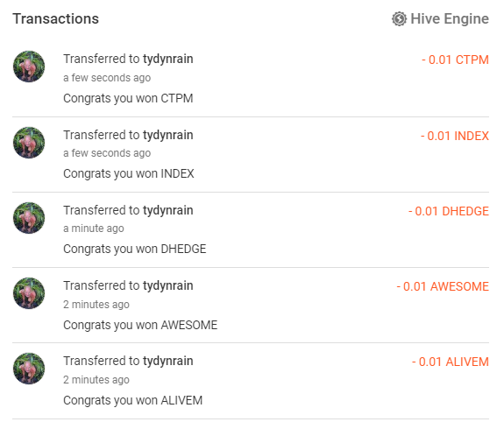Viewport: 504px width, 422px height.
Task: Open tydynrain link in the CTPM transaction
Action: click(x=167, y=60)
